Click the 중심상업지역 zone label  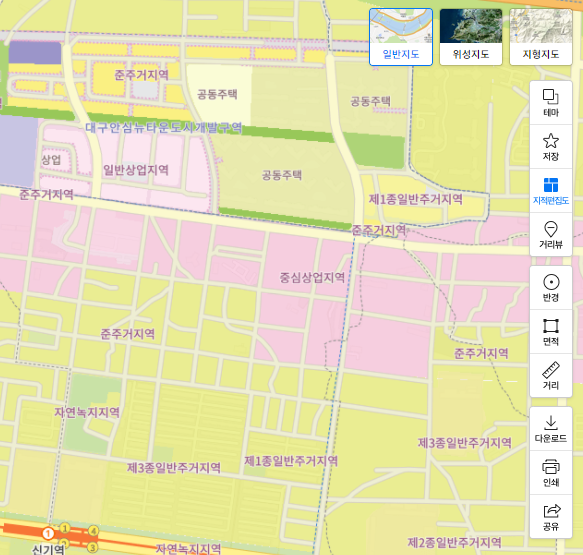click(312, 277)
